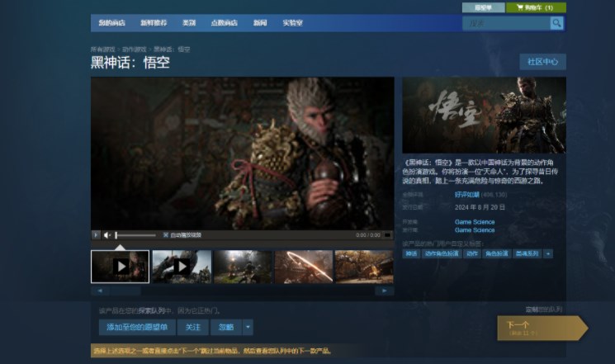The image size is (615, 364).
Task: Select the fifth autumn tree screenshot thumbnail
Action: pos(364,267)
